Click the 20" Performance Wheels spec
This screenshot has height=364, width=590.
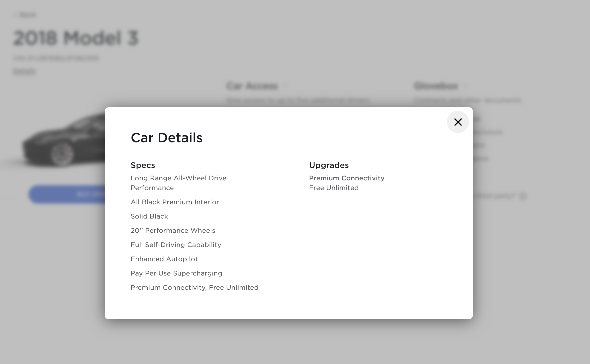point(173,230)
